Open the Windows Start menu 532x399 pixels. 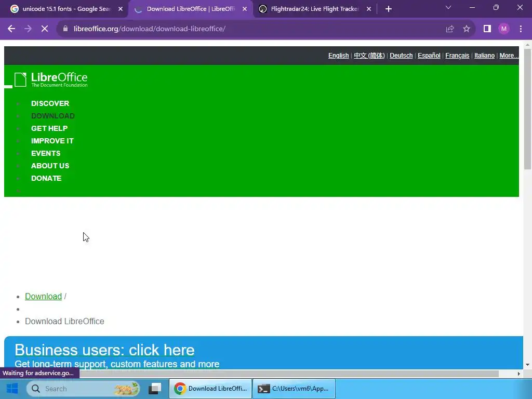click(x=12, y=389)
